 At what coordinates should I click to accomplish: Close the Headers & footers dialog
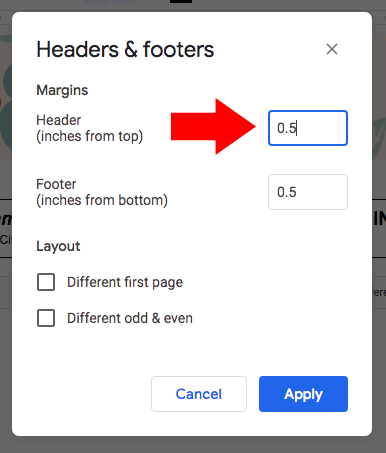[x=332, y=49]
